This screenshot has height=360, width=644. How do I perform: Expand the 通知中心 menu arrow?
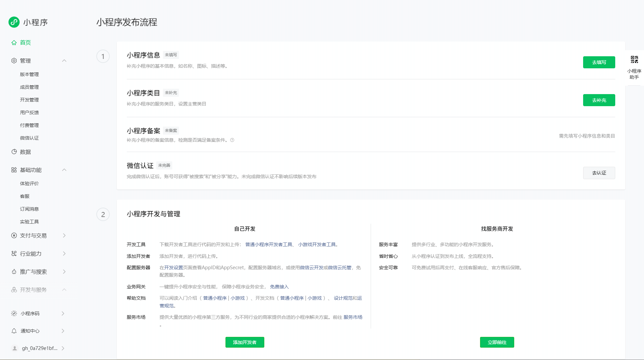63,331
